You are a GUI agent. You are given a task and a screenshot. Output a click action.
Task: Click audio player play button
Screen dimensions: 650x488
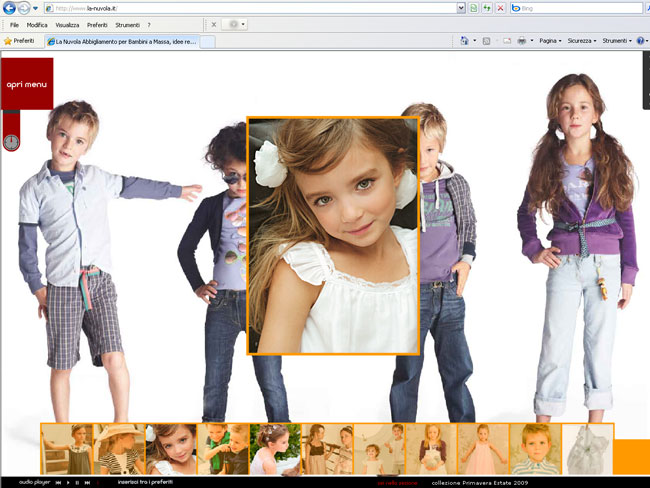(68, 483)
